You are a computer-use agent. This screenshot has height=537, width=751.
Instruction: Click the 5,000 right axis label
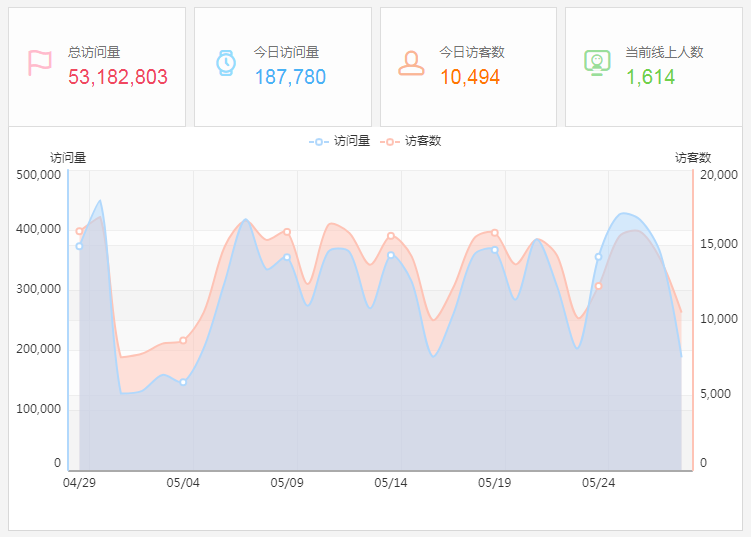[x=716, y=394]
